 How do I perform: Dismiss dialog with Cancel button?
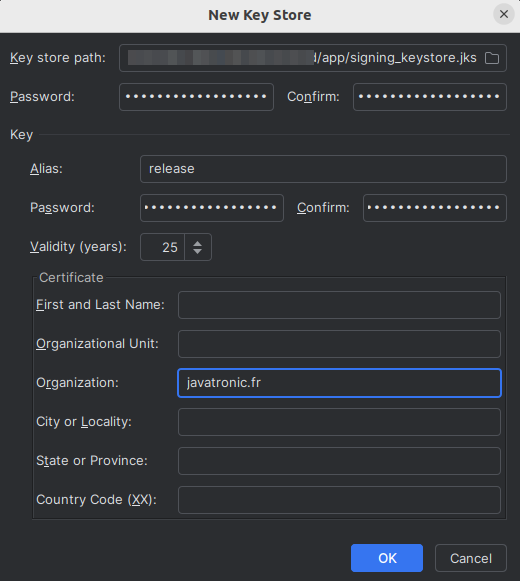pos(471,558)
